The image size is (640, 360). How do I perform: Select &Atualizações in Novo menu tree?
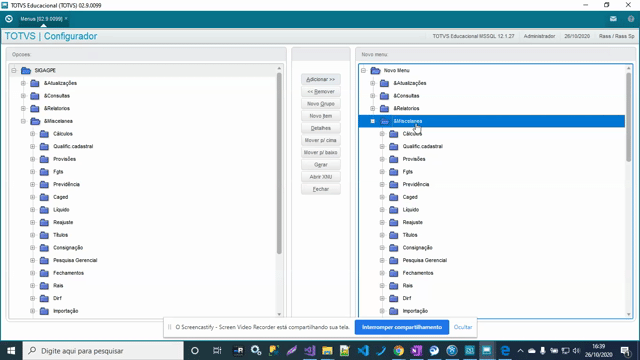click(x=410, y=83)
